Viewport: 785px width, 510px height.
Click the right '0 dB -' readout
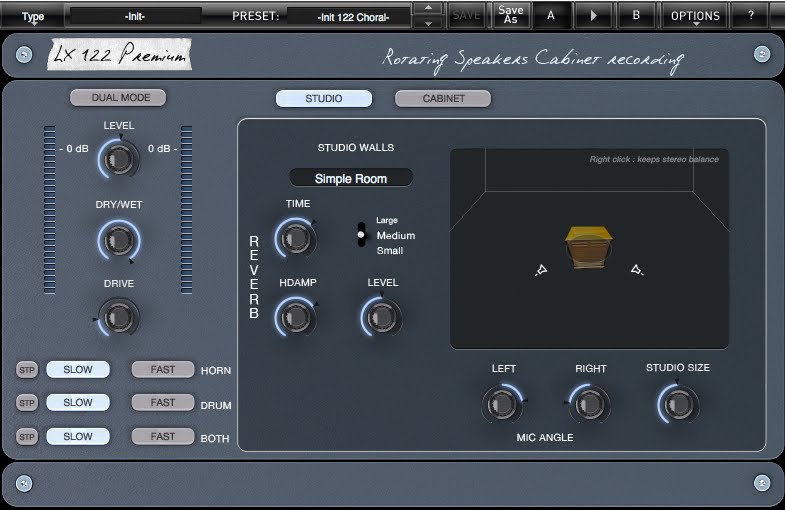tap(163, 149)
